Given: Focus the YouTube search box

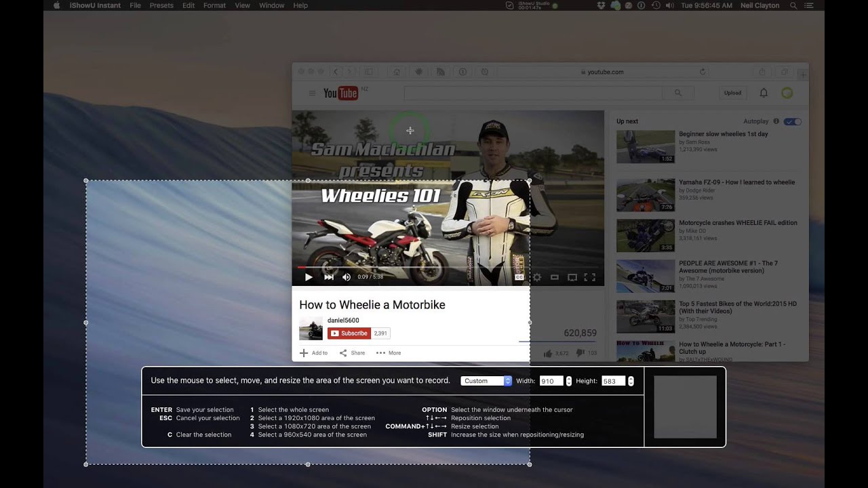Looking at the screenshot, I should 533,93.
